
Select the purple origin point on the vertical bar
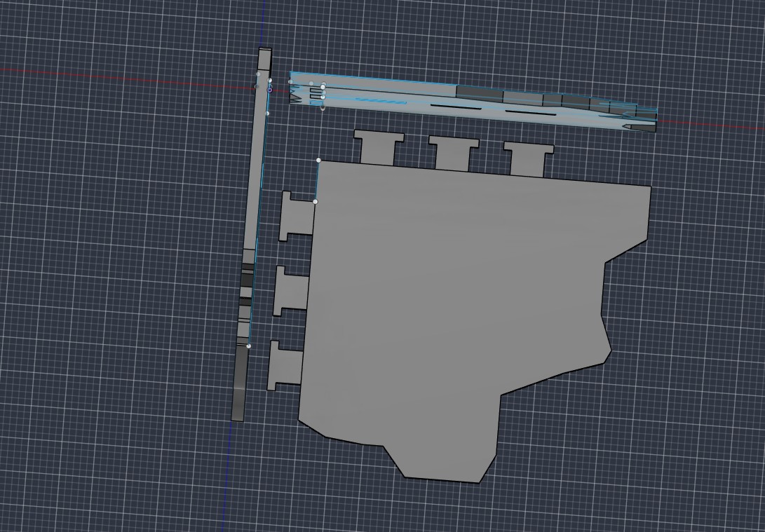coord(269,90)
